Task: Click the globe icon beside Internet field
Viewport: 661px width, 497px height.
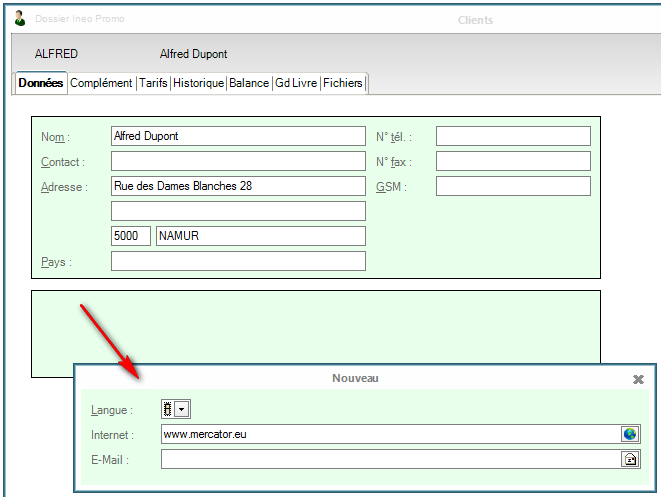Action: [x=630, y=434]
